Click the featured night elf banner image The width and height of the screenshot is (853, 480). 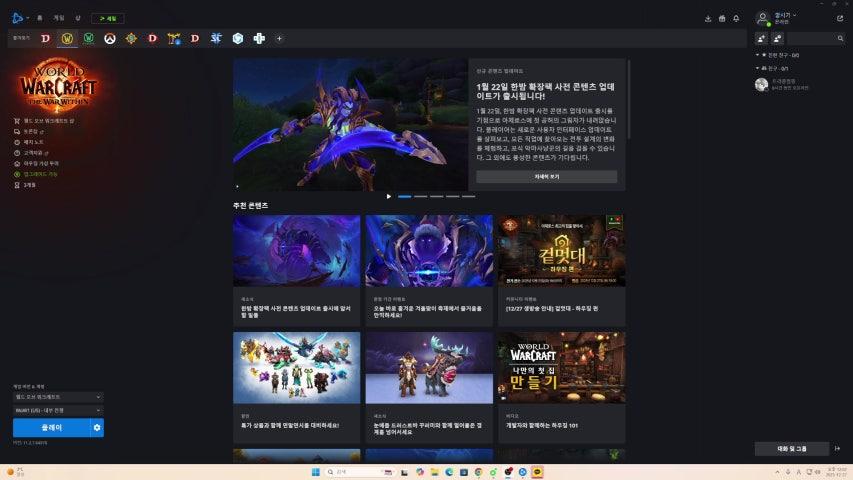(x=350, y=125)
